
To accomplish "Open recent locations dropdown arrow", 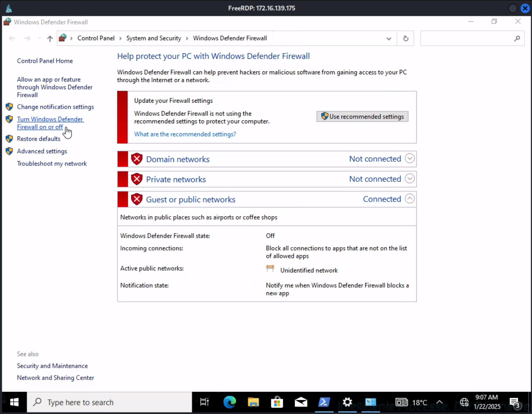I will pos(39,38).
